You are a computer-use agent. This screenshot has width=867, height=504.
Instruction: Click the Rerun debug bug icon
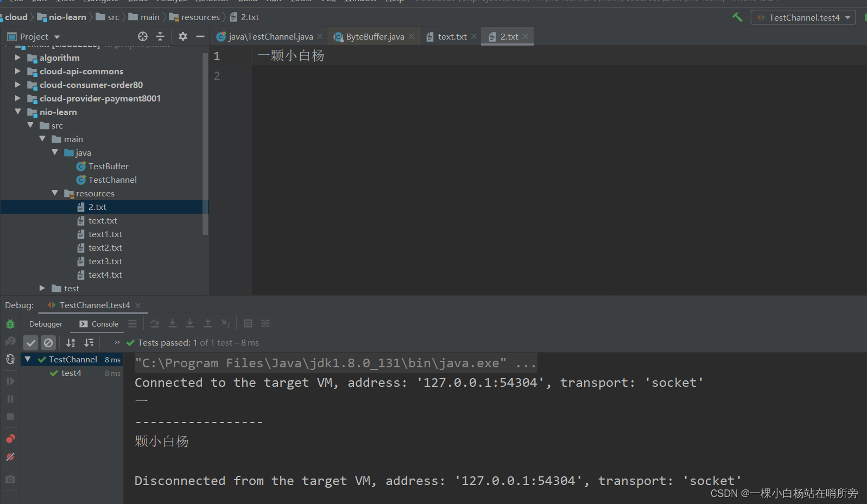click(x=10, y=324)
